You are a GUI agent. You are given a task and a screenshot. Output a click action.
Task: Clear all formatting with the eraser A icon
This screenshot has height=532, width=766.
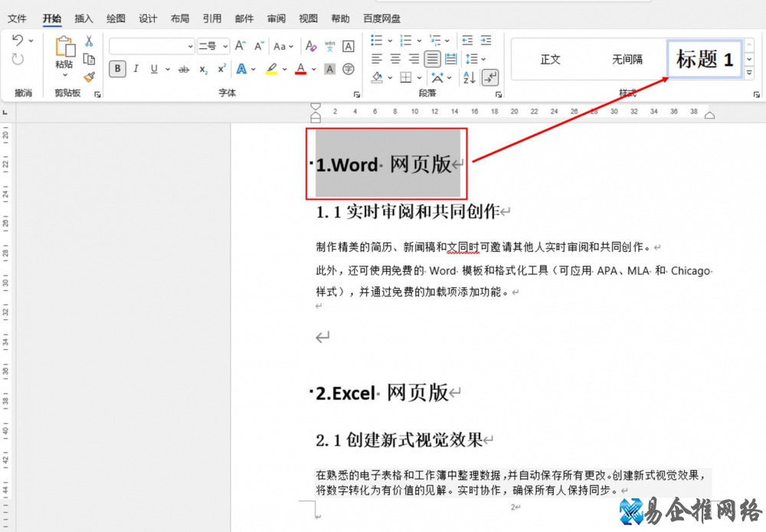(x=311, y=47)
